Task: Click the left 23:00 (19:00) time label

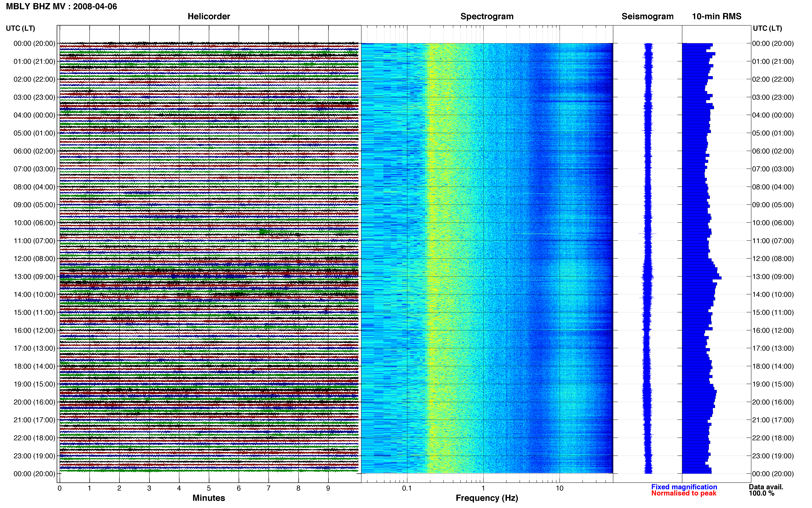Action: (x=34, y=456)
